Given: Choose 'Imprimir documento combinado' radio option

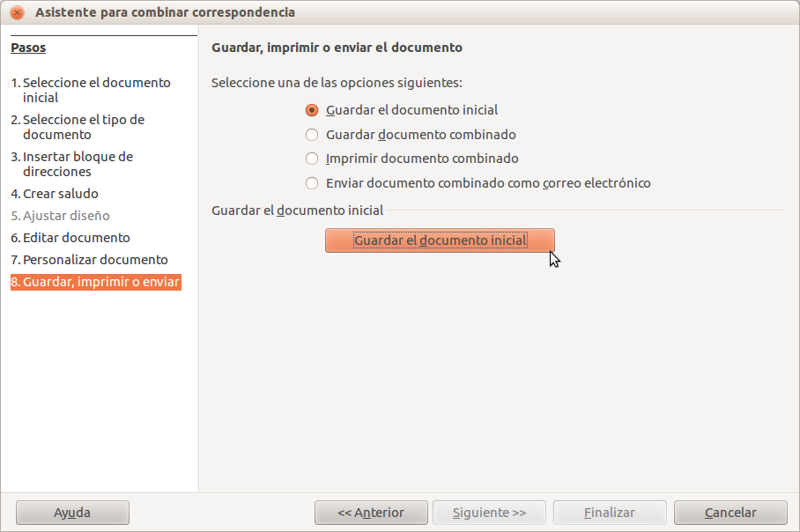Looking at the screenshot, I should [x=311, y=159].
